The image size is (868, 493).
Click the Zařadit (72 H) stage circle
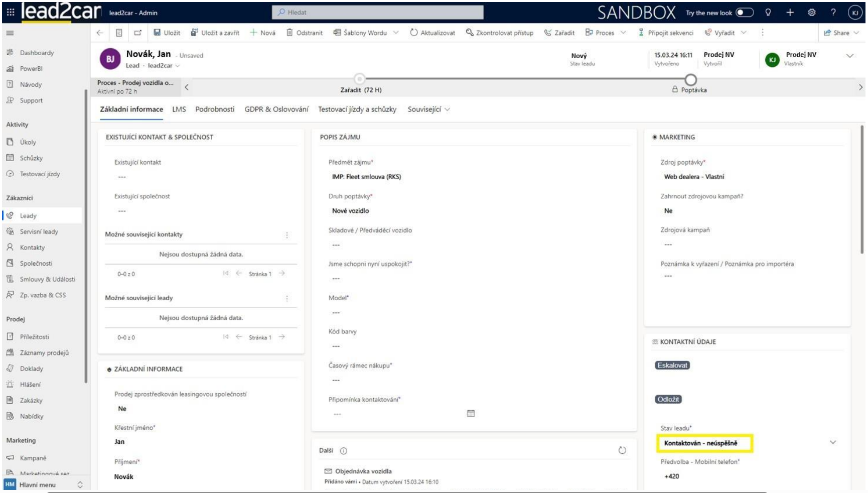click(359, 79)
